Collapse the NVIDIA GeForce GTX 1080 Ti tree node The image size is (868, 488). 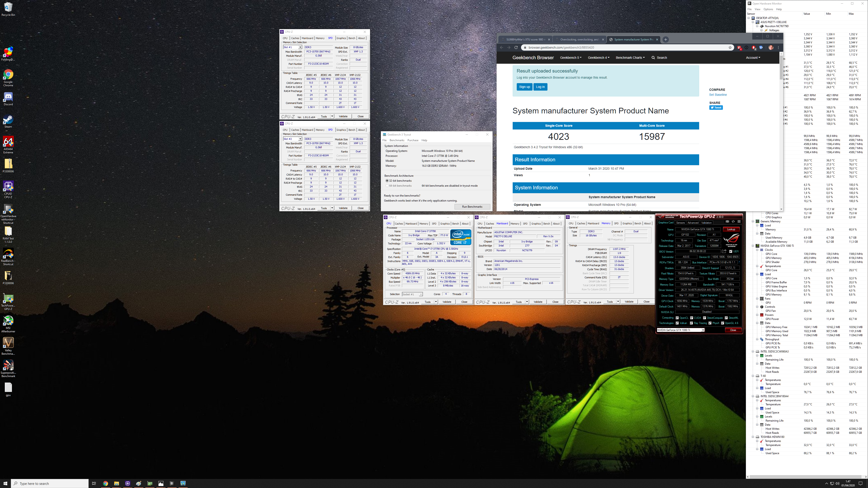tap(753, 246)
